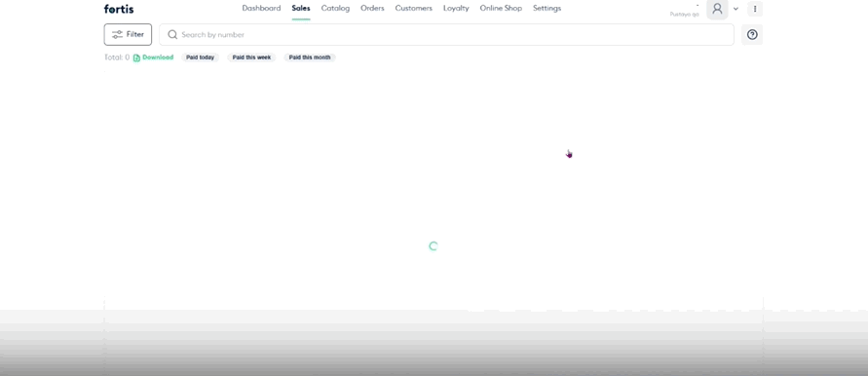Expand the account dropdown chevron
Screen dimensions: 868x376
[x=736, y=9]
